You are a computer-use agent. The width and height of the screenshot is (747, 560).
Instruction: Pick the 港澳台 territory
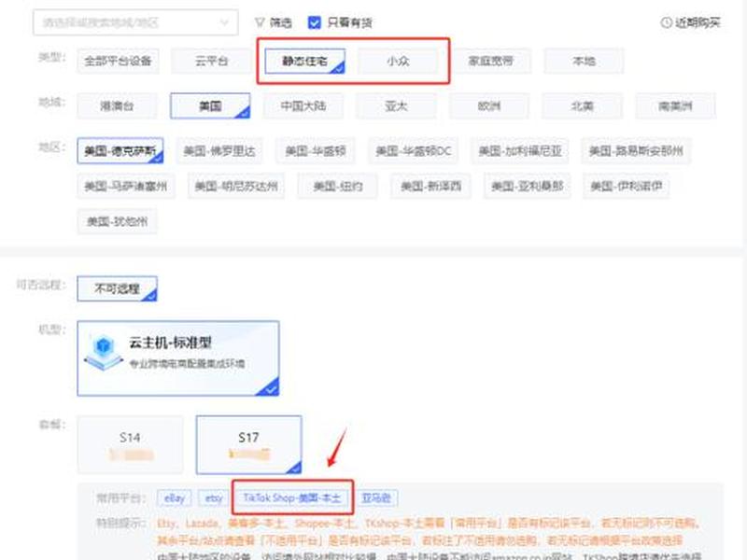[118, 105]
